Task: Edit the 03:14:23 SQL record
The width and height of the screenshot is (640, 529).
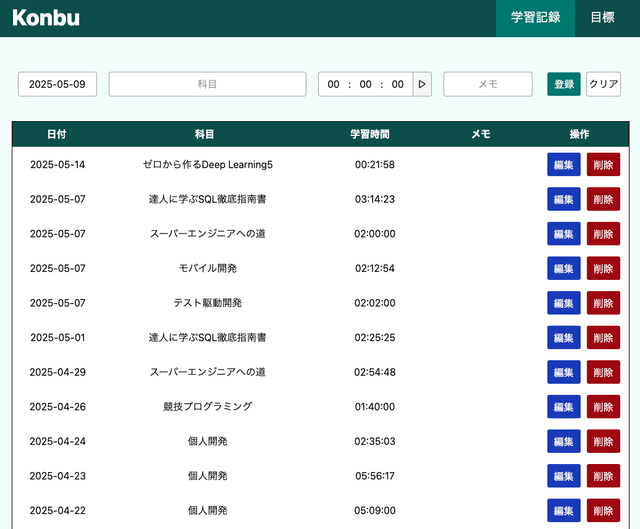Action: pos(564,199)
